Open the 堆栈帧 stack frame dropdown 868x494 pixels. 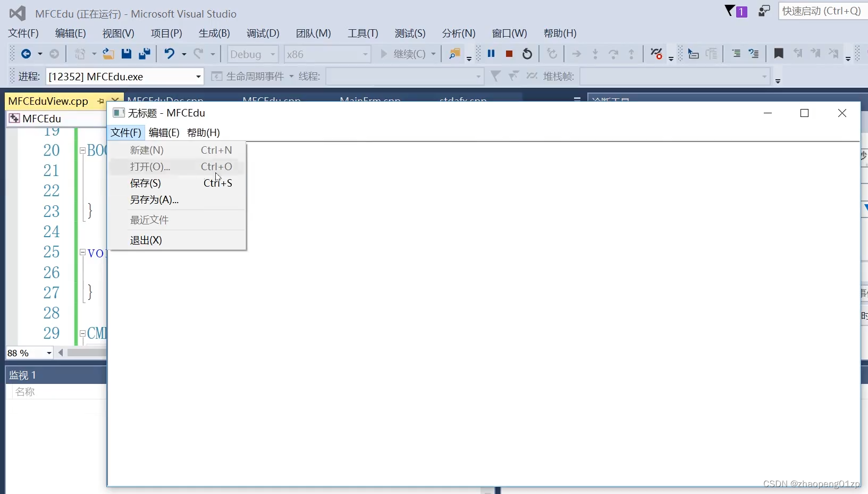point(675,77)
